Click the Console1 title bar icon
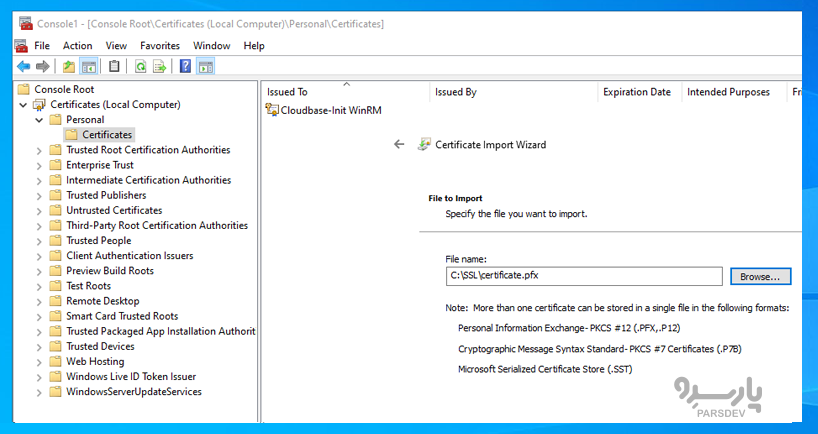Viewport: 818px width, 434px height. point(26,23)
